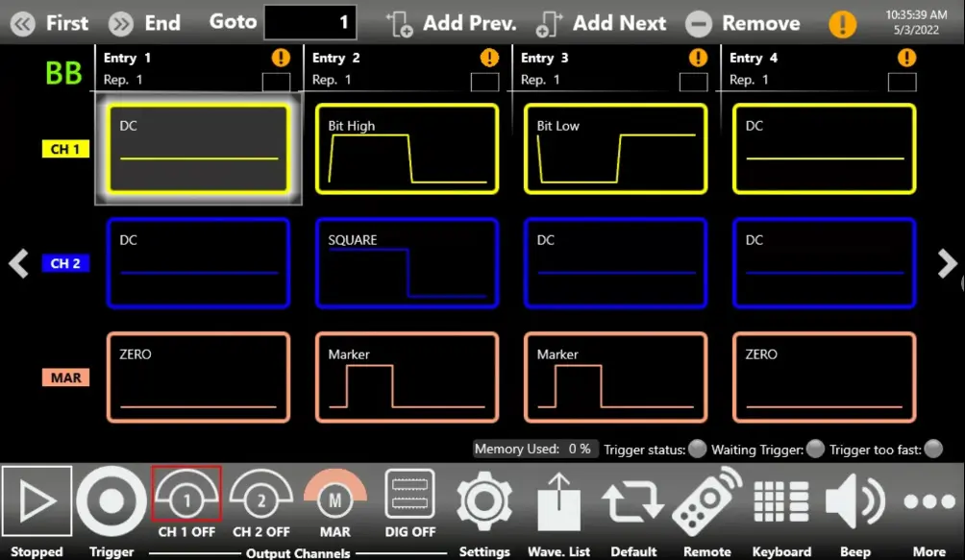Click the Goto entry number field
Image resolution: width=965 pixels, height=560 pixels.
pos(310,23)
